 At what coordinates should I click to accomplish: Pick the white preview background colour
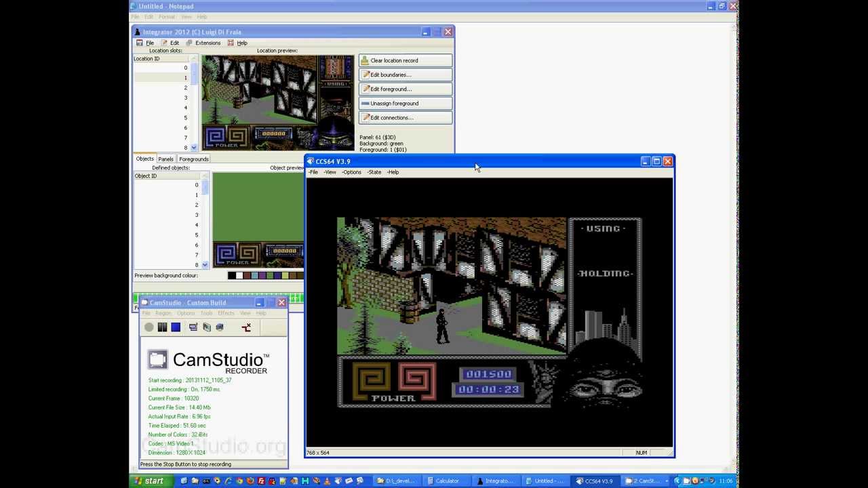tap(239, 275)
